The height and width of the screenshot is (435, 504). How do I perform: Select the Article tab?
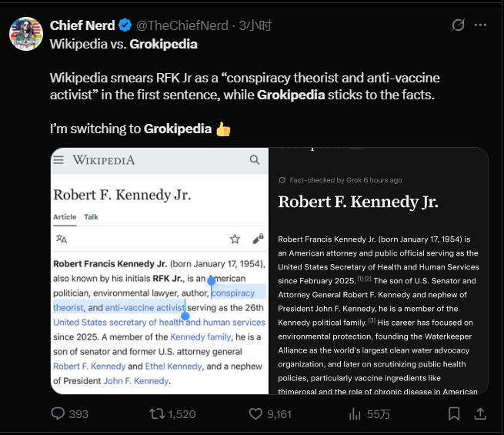click(65, 217)
